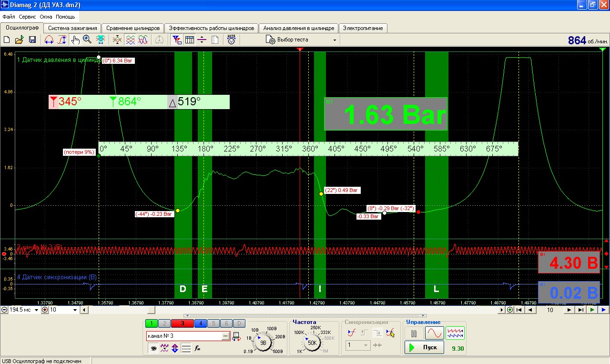Toggle channel visibility eye icon
Screen dimensions: 610x364
pos(153,348)
